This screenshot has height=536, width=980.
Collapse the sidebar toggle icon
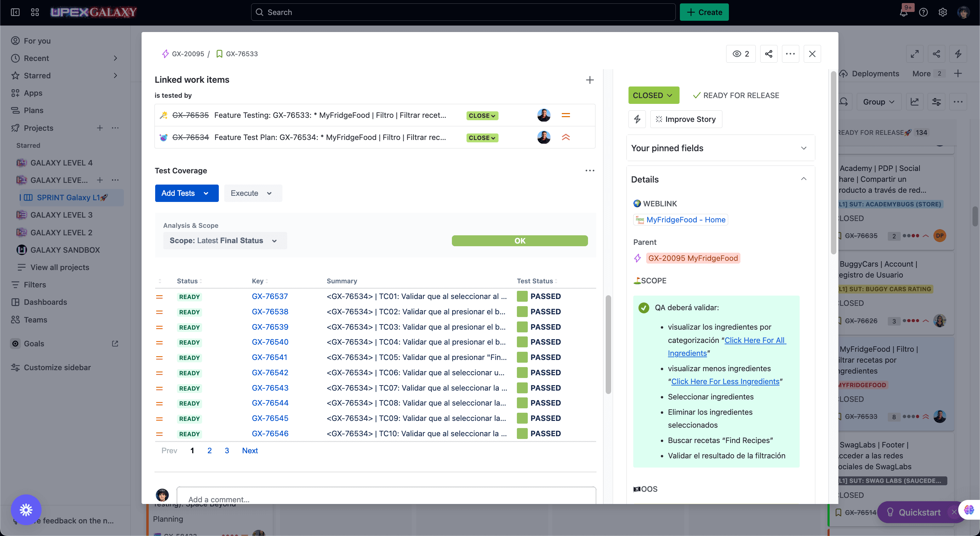pyautogui.click(x=15, y=12)
